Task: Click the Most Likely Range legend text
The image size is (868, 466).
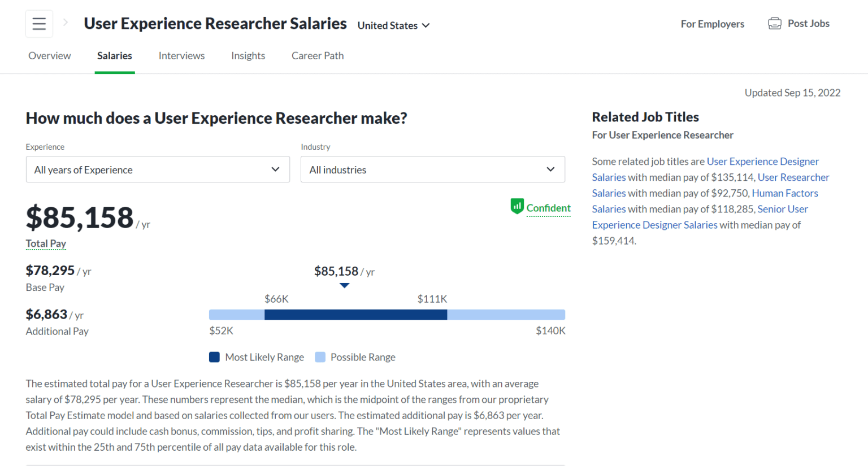Action: [264, 357]
